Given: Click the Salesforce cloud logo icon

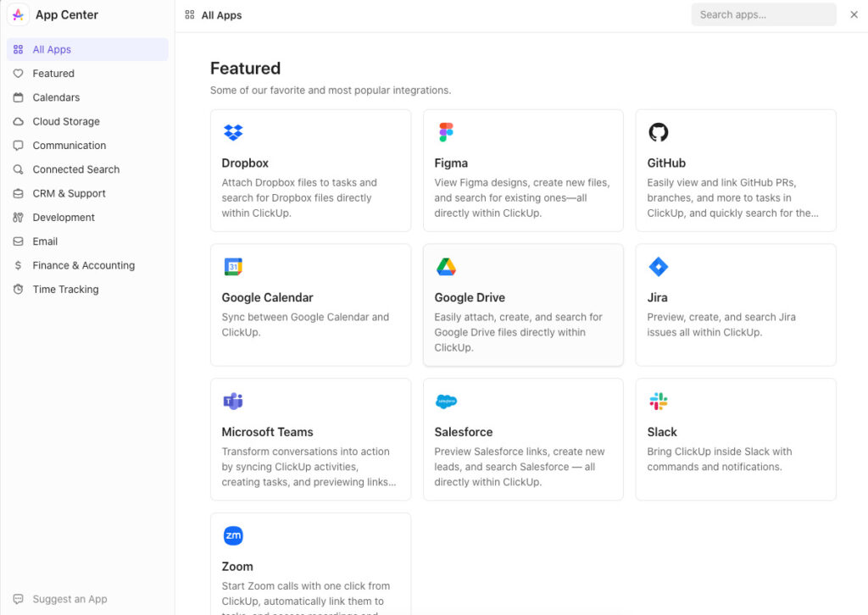Looking at the screenshot, I should tap(446, 401).
